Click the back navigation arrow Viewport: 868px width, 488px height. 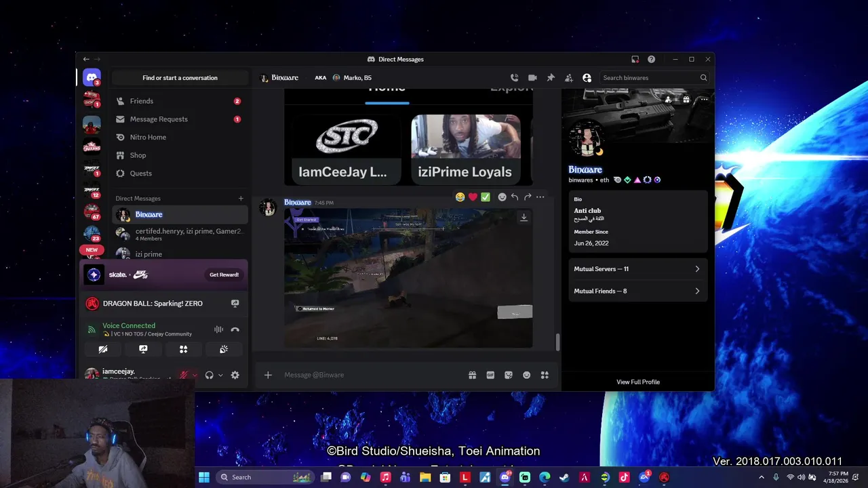(x=86, y=60)
